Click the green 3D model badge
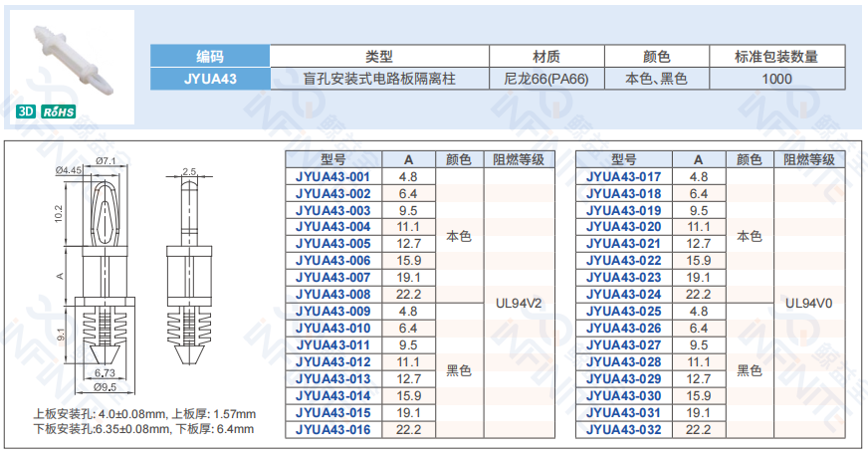Viewport: 868px width, 454px height. [x=27, y=113]
